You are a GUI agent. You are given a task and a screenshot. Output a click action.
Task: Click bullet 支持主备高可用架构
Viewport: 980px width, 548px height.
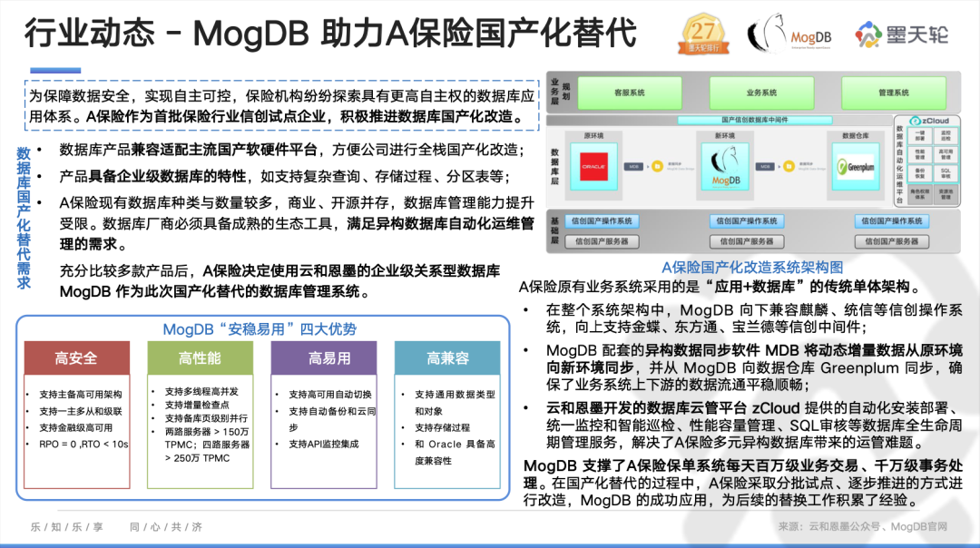[80, 395]
